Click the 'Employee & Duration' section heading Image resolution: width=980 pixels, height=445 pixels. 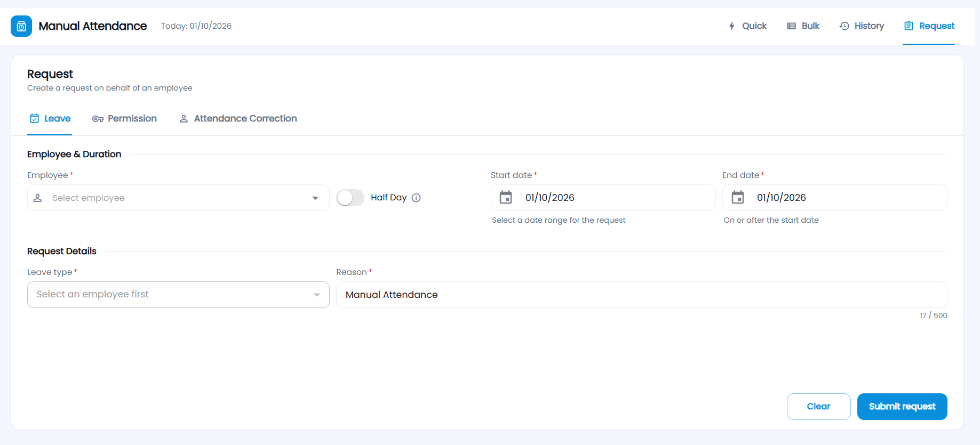74,154
